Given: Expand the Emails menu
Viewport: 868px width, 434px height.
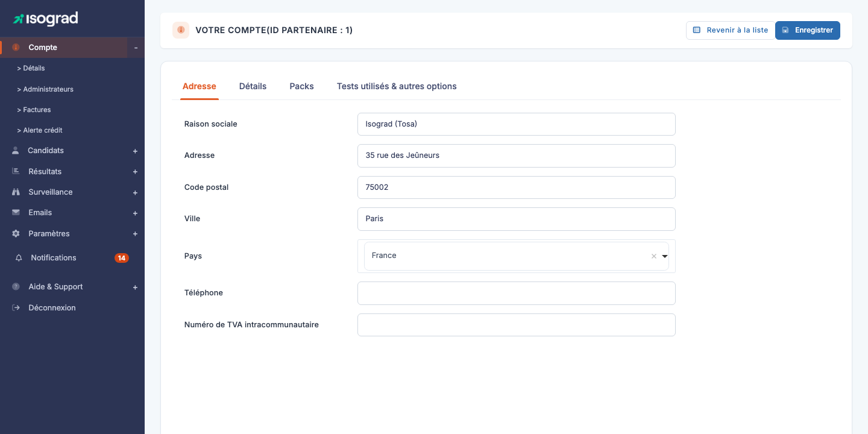Looking at the screenshot, I should (x=135, y=213).
